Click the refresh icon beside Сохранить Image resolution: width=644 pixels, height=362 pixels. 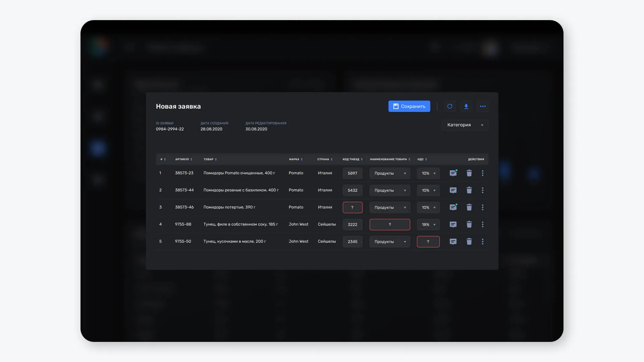click(x=449, y=106)
